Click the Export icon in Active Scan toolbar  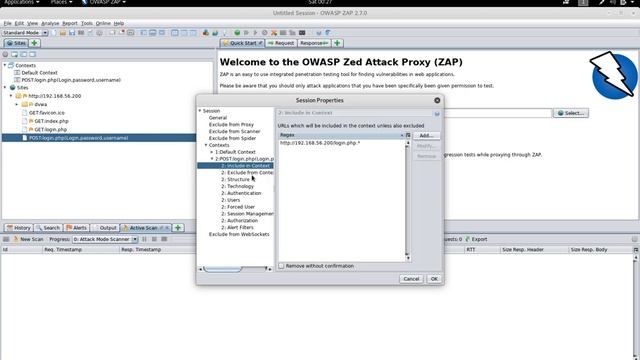468,239
